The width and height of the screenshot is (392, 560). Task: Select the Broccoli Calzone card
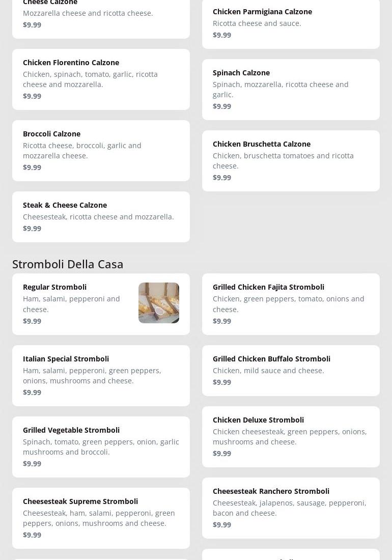[x=101, y=150]
